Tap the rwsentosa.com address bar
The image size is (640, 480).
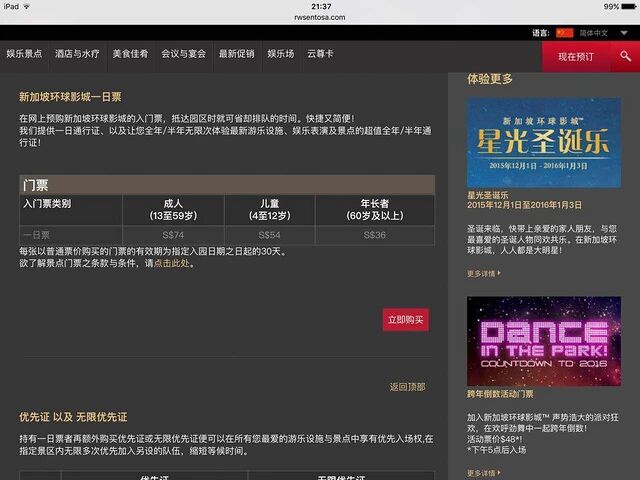click(320, 17)
